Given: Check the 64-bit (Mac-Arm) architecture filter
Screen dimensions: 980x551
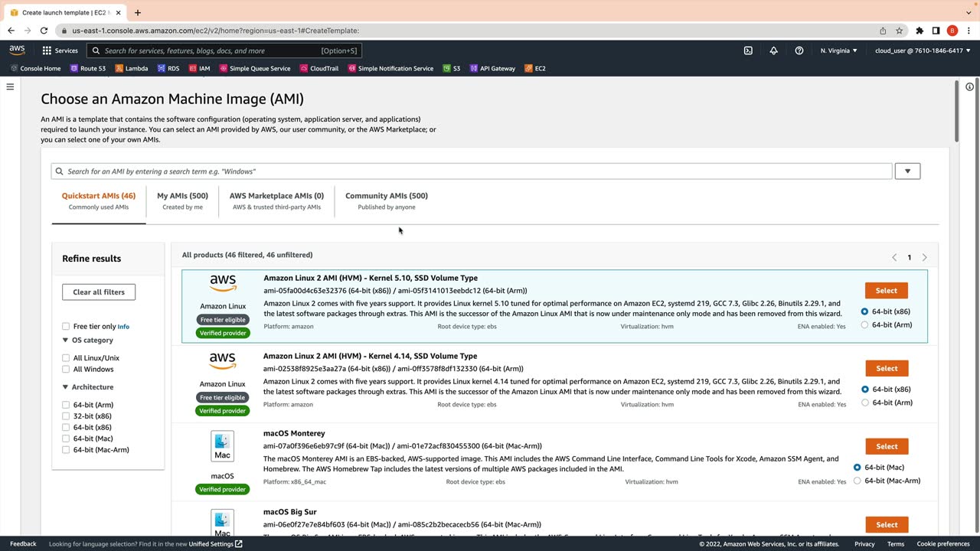Looking at the screenshot, I should click(x=66, y=450).
